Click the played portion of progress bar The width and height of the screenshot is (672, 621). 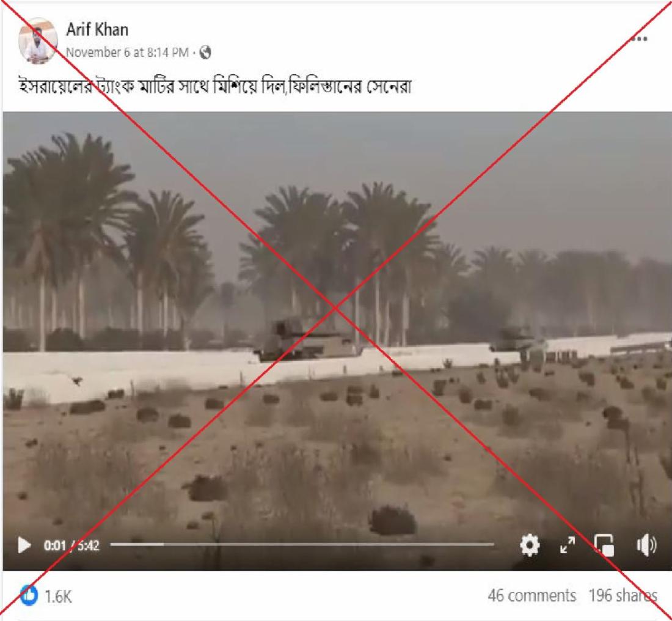137,544
